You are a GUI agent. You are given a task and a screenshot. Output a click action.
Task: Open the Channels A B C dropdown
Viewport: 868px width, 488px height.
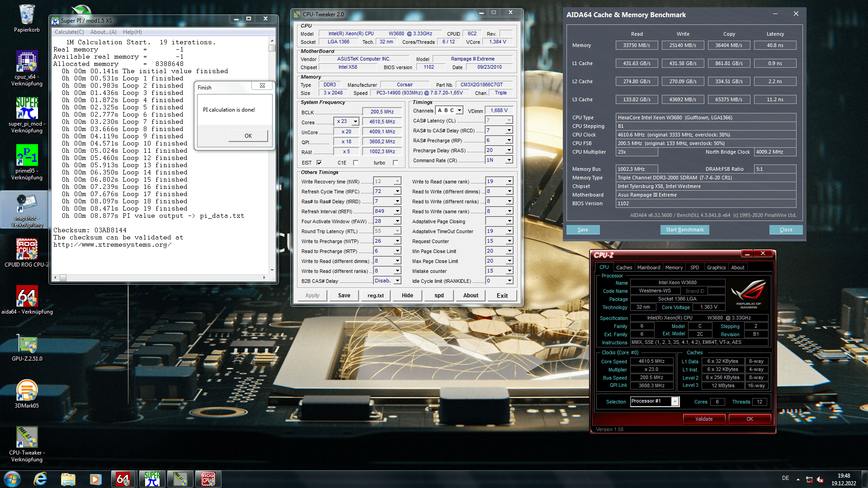(x=459, y=110)
